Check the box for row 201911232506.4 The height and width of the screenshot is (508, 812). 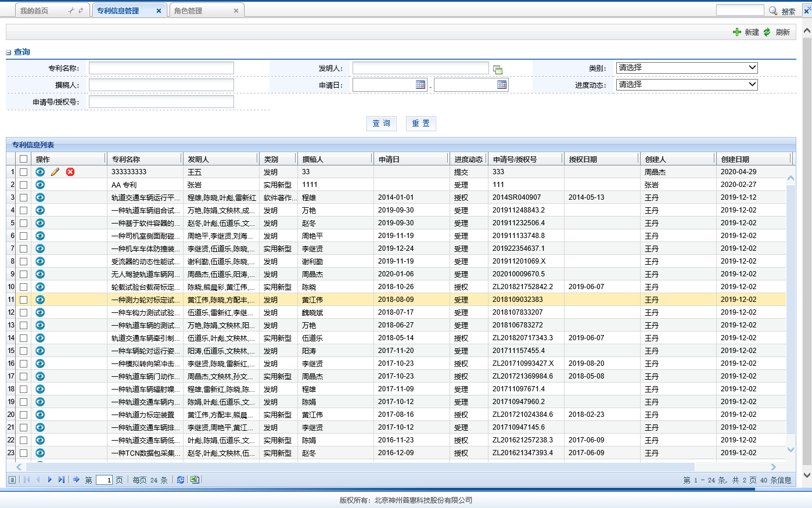[23, 223]
